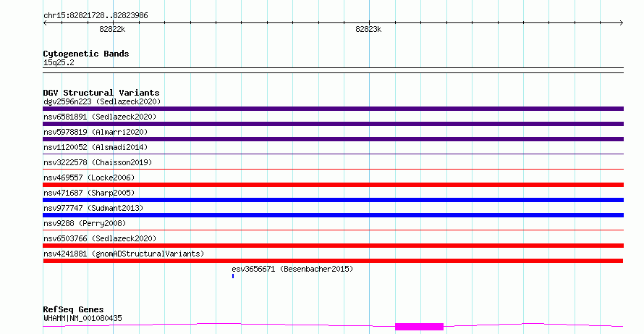Open variant label nsv6581891 (Sedlazeck2020)

(100, 117)
